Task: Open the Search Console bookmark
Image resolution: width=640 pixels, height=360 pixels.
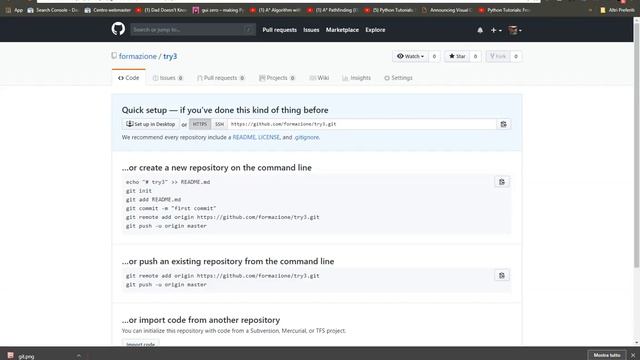Action: [53, 10]
